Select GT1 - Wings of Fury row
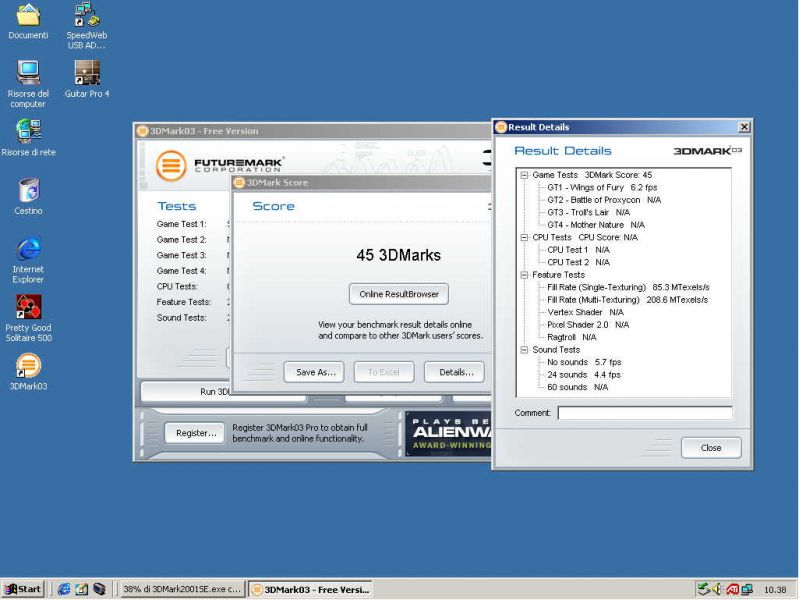This screenshot has width=799, height=600. click(x=602, y=187)
